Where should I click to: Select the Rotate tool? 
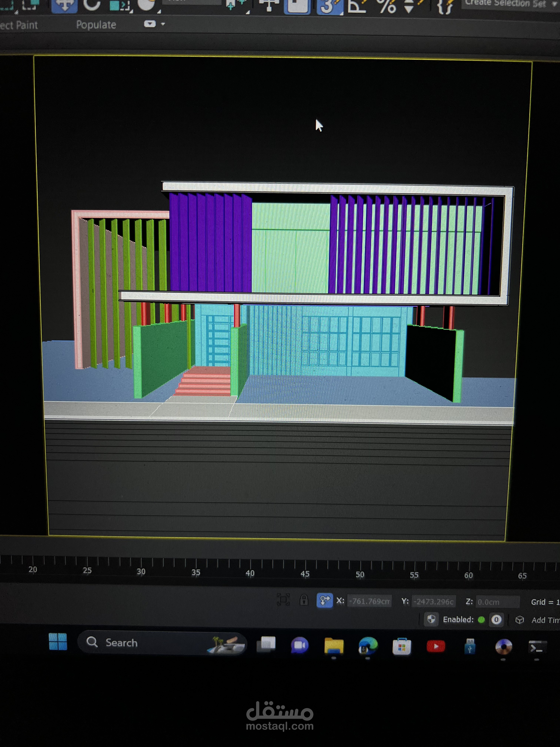click(92, 5)
